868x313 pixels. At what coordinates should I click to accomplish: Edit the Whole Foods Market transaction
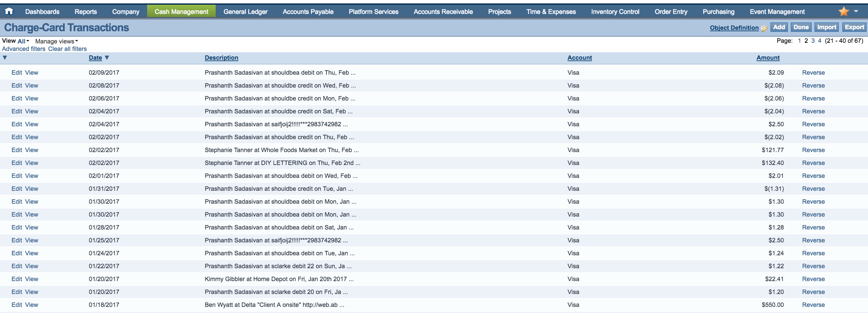[x=17, y=150]
